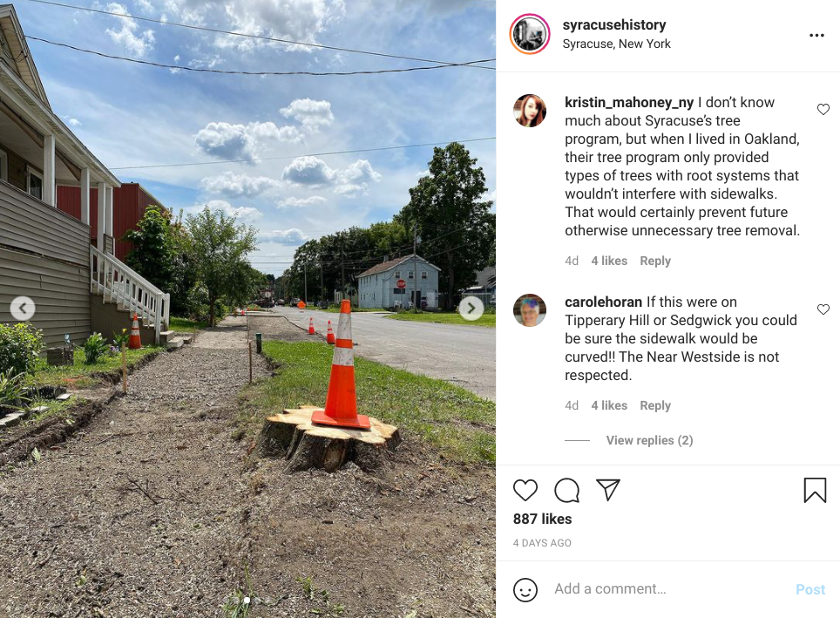Reply to carolehoran's comment
Viewport: 840px width, 618px height.
pyautogui.click(x=655, y=405)
